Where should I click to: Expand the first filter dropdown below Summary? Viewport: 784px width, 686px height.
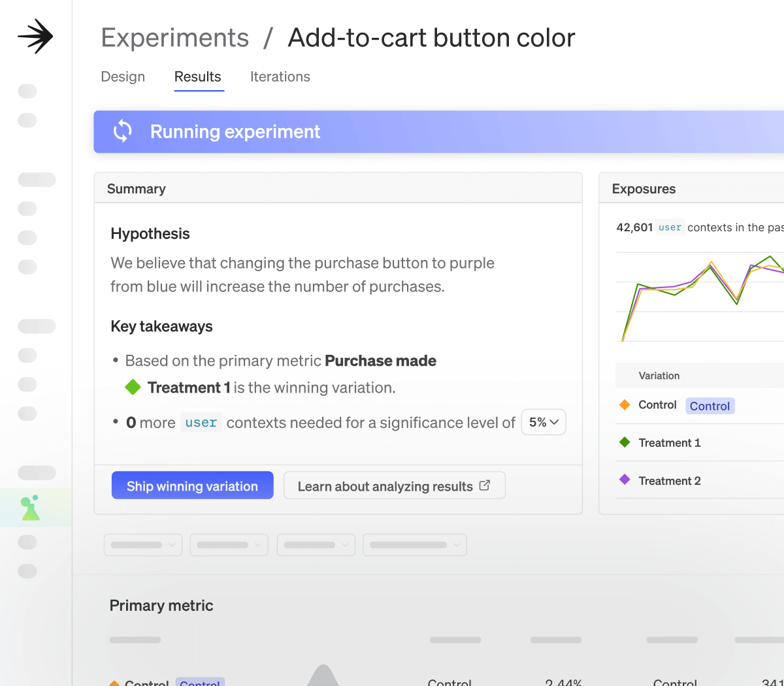(x=143, y=545)
